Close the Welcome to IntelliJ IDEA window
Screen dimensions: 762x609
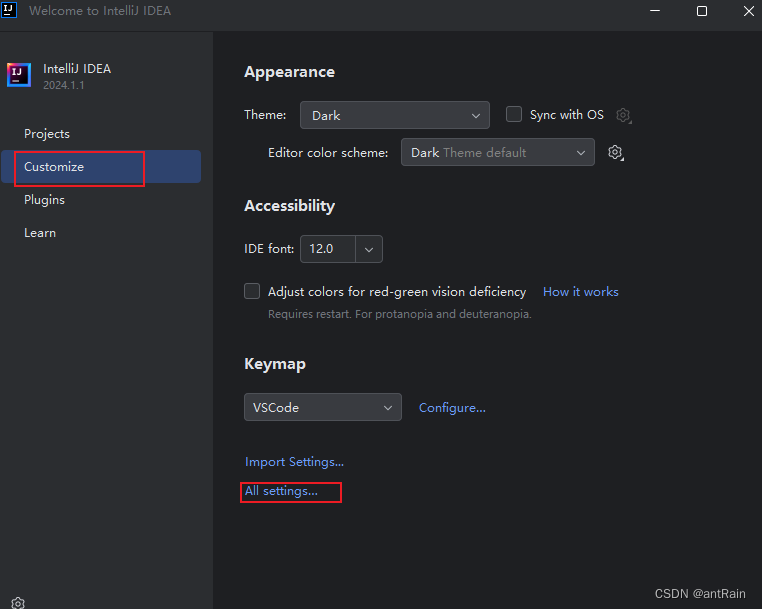click(748, 11)
